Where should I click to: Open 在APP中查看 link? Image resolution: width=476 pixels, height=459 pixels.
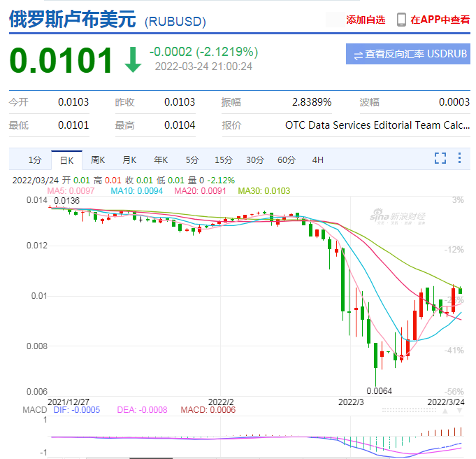[x=440, y=20]
